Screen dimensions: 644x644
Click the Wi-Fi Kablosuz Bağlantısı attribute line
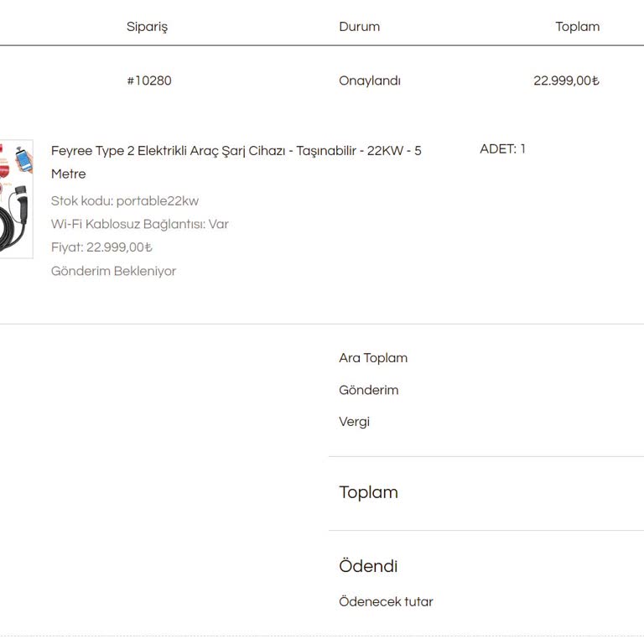click(x=140, y=225)
